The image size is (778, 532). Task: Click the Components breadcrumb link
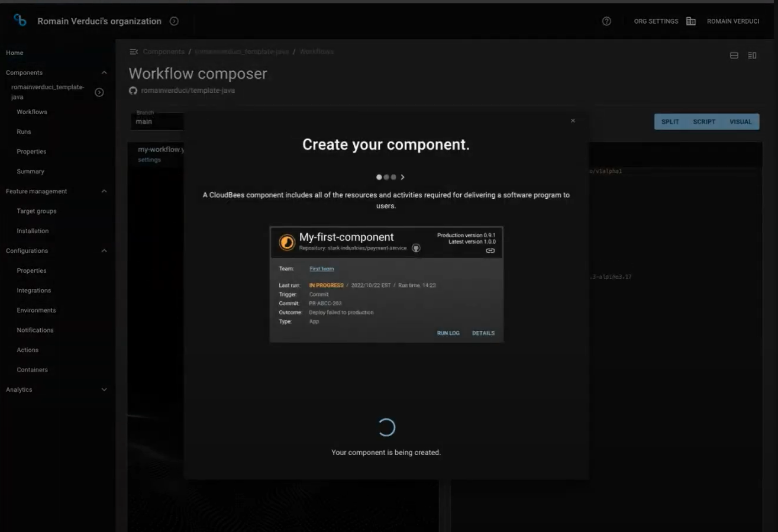[x=164, y=51]
